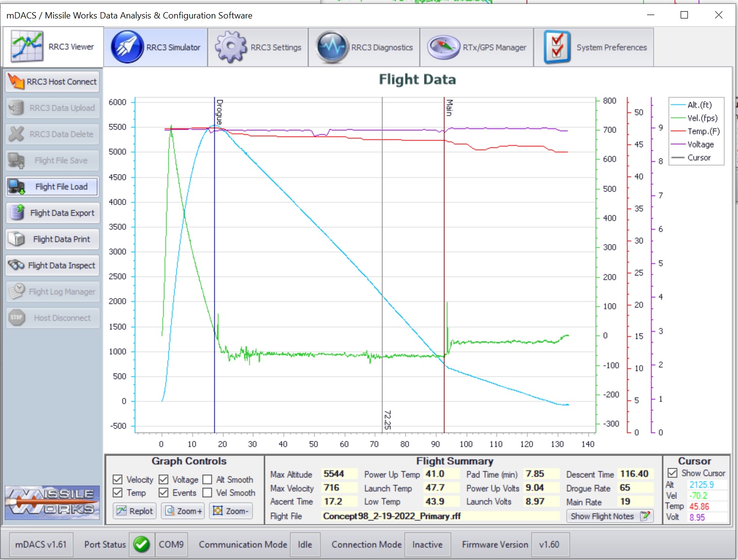Click the Flight File name field
Image resolution: width=738 pixels, height=560 pixels.
[x=440, y=516]
